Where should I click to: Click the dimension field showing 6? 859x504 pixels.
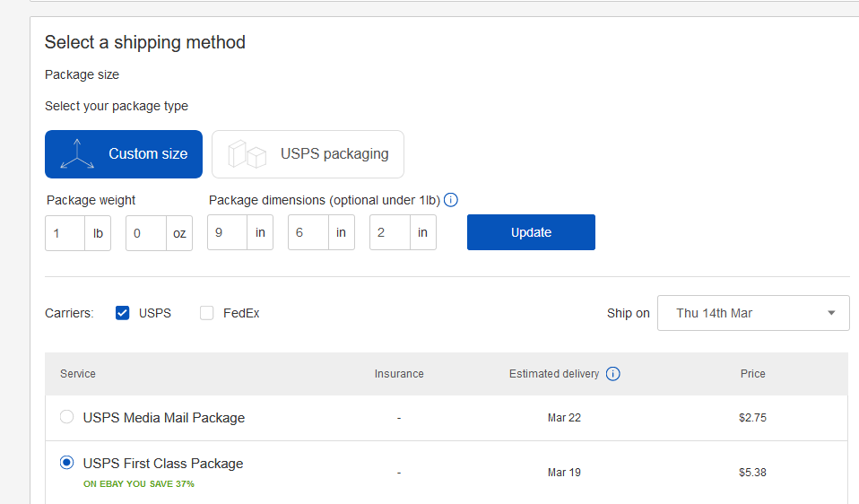point(308,232)
